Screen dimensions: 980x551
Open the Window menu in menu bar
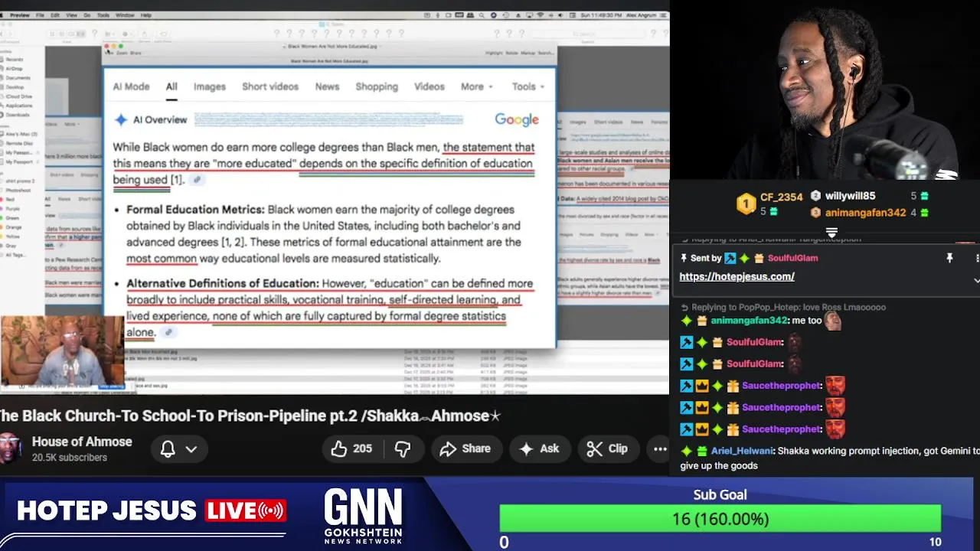[124, 15]
